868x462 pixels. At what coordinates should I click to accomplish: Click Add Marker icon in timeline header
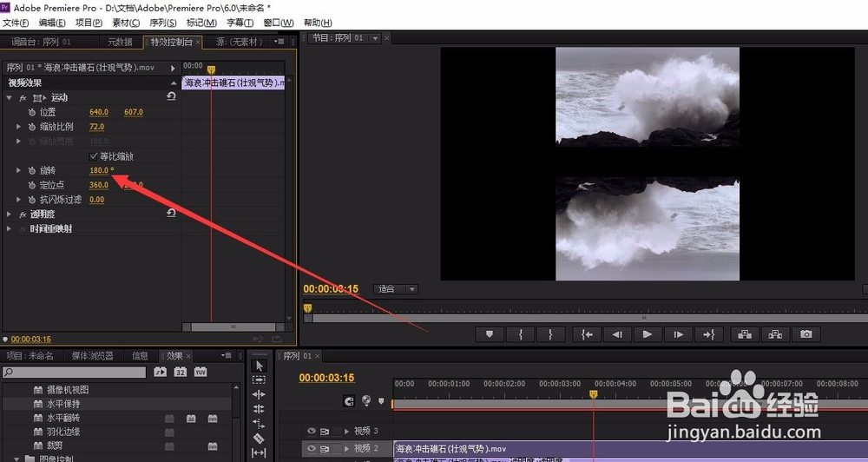[381, 400]
